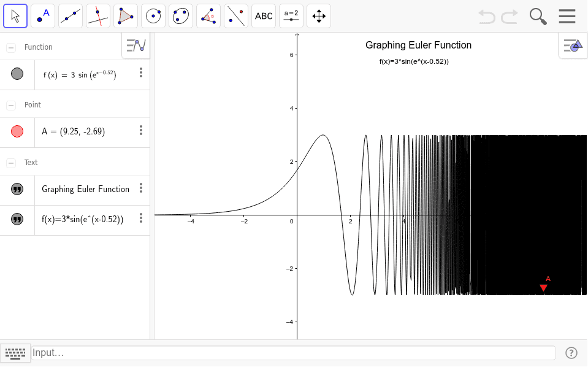
Task: Click the Redo arrow
Action: coord(510,17)
